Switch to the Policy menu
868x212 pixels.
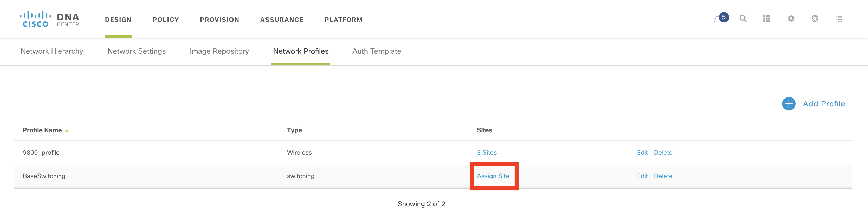point(165,20)
